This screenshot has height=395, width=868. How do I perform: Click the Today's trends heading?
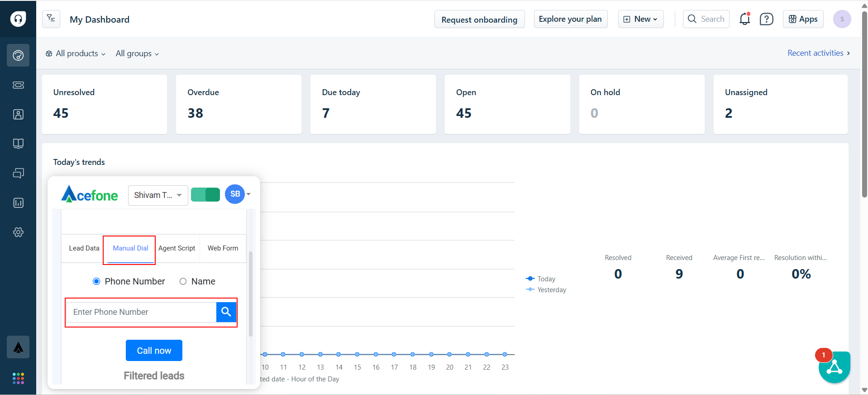(79, 162)
